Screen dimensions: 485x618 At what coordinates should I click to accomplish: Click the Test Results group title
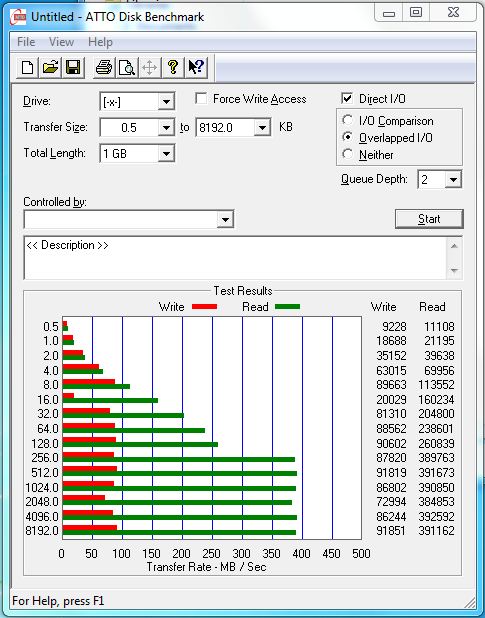pos(243,291)
